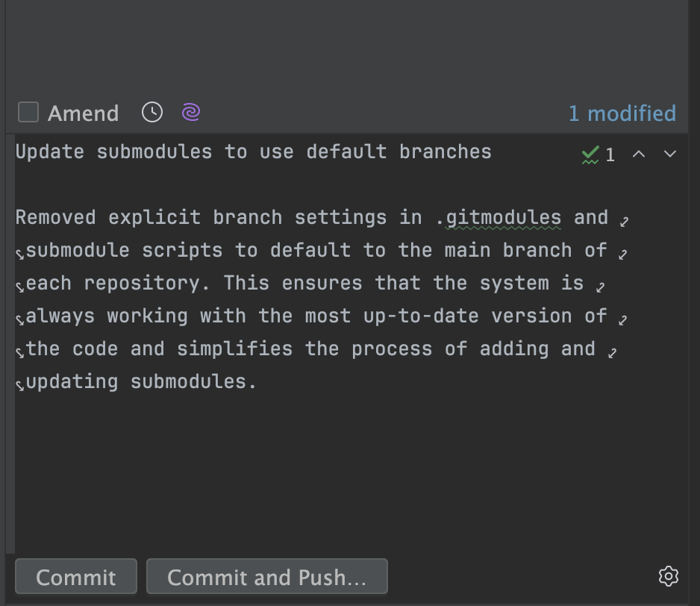Jump to next highlighted problem with down arrow
Screen dimensions: 700x606
coord(669,154)
